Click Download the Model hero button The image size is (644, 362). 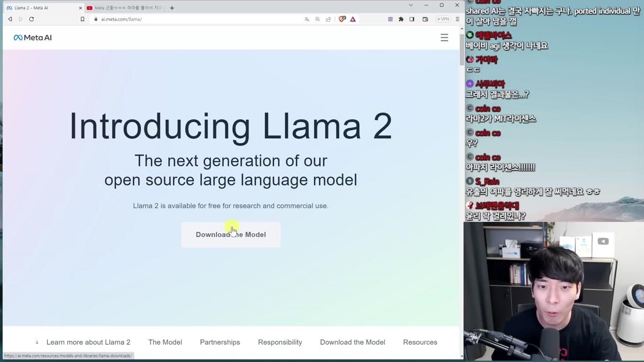pos(231,235)
